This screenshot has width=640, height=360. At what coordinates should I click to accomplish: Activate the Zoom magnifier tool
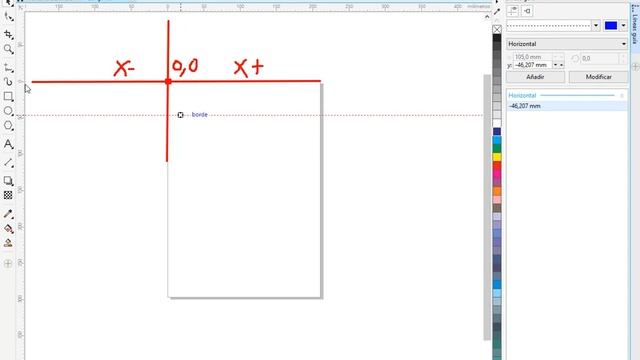(8, 49)
